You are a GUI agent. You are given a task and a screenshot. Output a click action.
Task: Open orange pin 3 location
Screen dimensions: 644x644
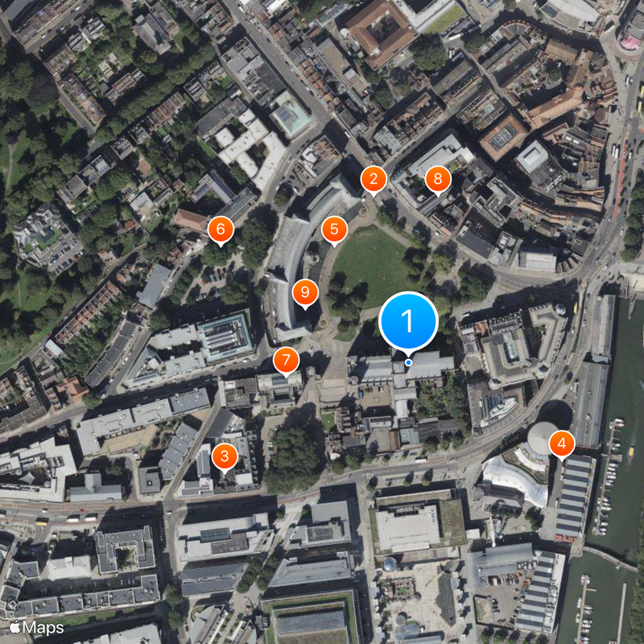225,457
